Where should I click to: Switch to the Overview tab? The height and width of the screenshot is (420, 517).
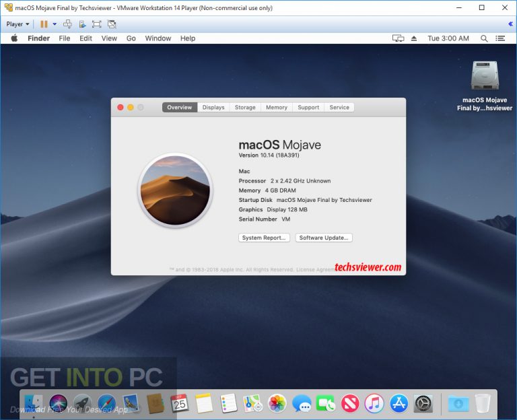click(179, 107)
